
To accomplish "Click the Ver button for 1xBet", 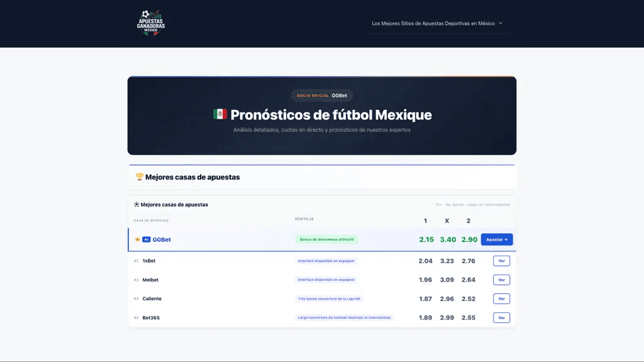I will 501,261.
